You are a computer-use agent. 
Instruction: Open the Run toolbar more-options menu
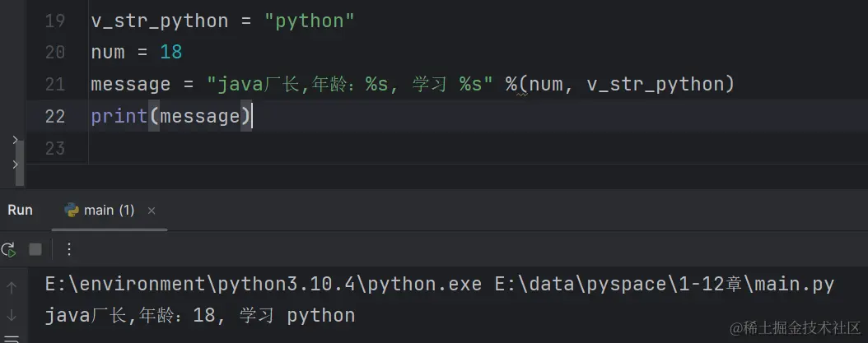[x=68, y=250]
